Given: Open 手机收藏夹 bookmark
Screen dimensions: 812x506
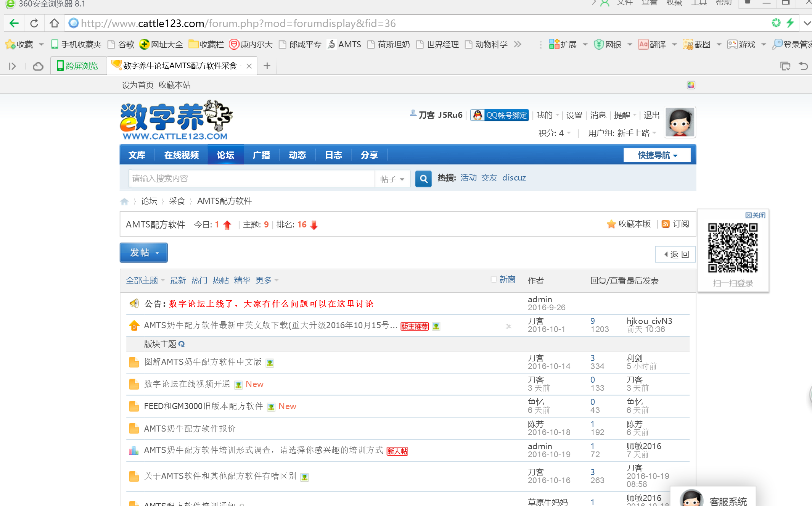Looking at the screenshot, I should (76, 44).
